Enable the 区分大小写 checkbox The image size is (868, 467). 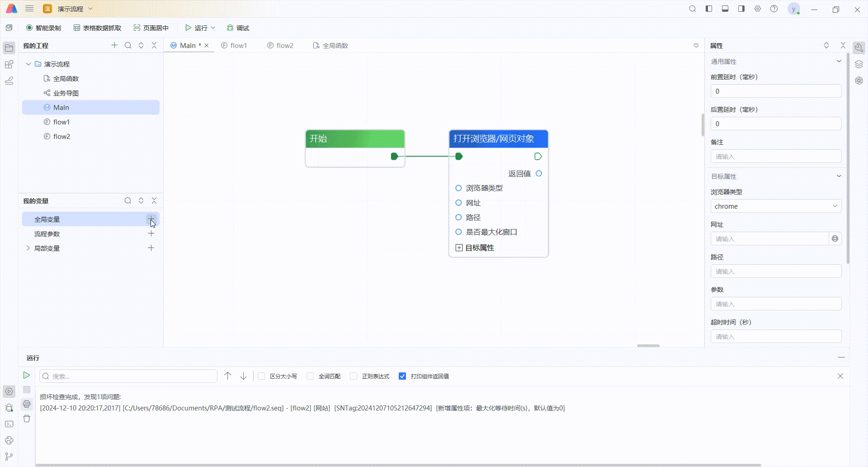coord(261,376)
